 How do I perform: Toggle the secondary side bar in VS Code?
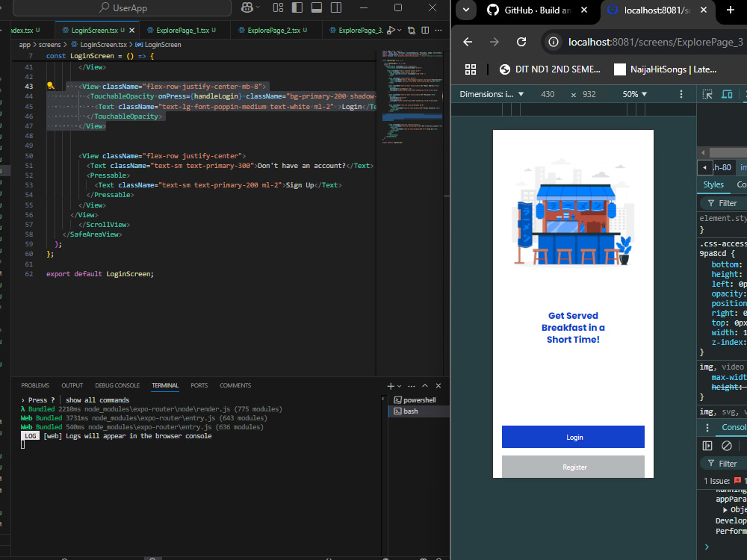(336, 7)
